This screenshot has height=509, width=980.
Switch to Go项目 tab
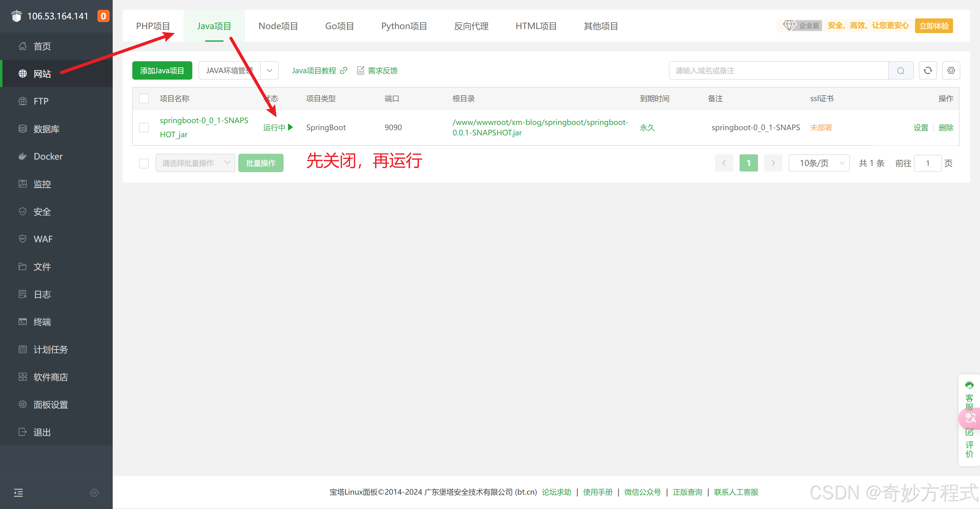pyautogui.click(x=339, y=26)
